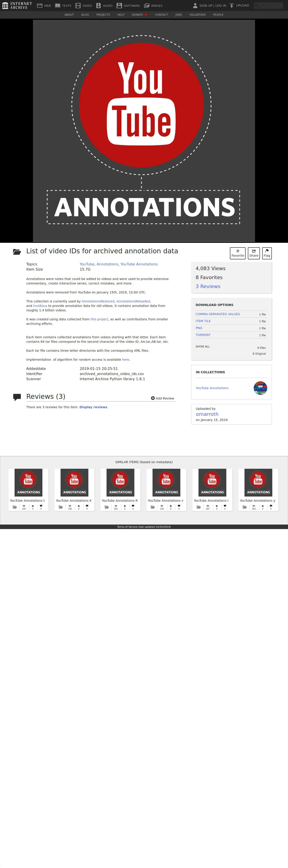The height and width of the screenshot is (868, 288).
Task: Open YouTube Annotations collection link
Action: tap(212, 388)
